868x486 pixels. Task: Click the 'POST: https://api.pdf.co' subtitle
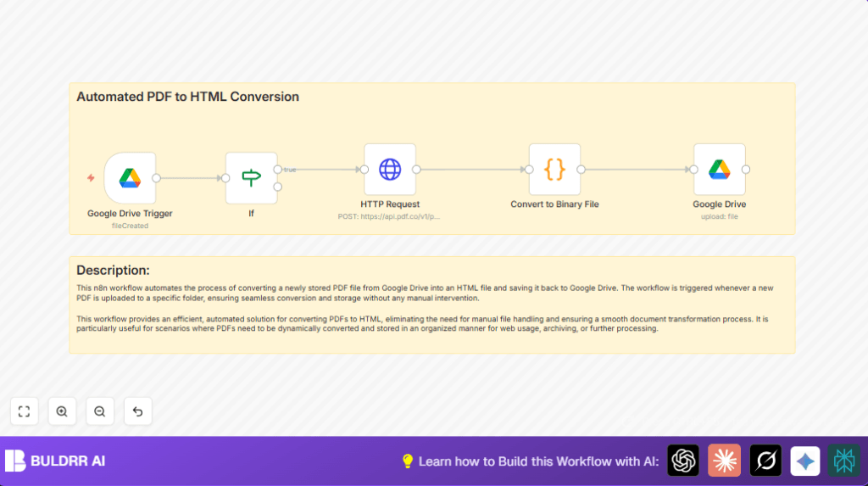tap(388, 216)
